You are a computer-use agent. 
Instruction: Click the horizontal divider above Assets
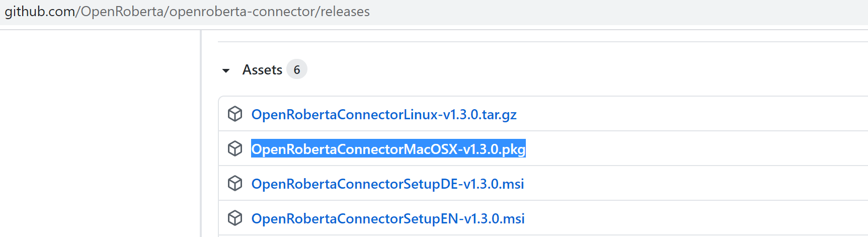click(x=543, y=42)
